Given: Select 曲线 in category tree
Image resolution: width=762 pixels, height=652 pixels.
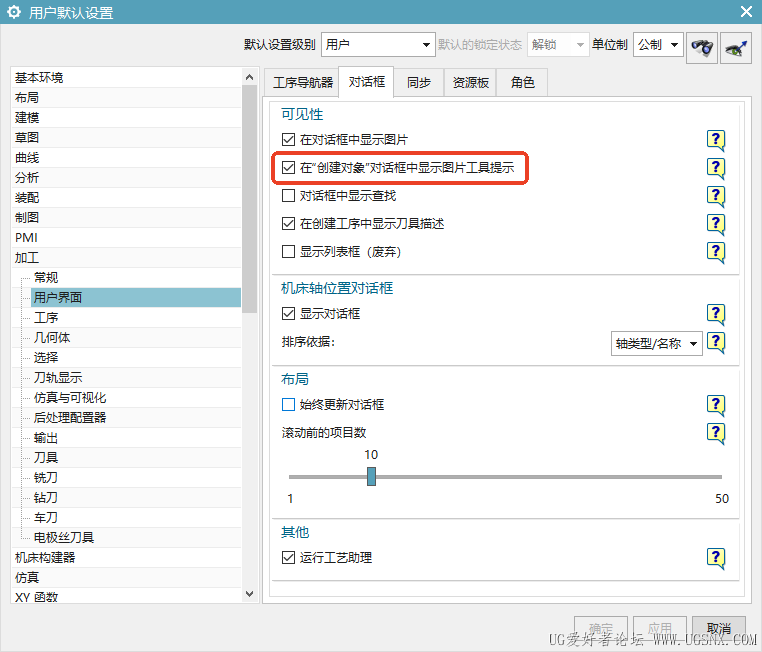Looking at the screenshot, I should [126, 157].
